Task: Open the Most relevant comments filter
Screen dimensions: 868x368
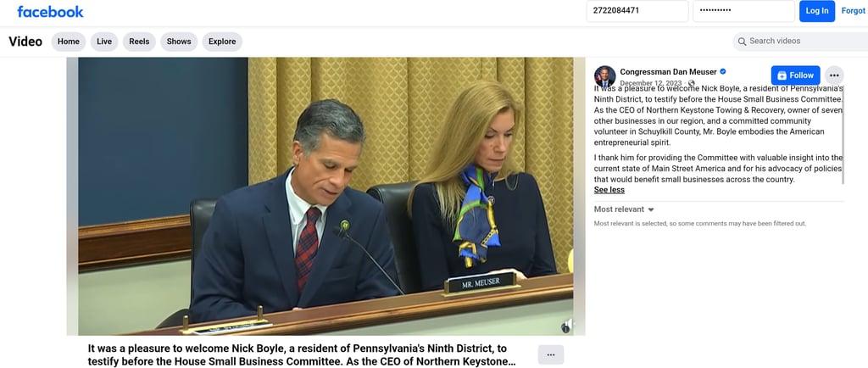Action: click(624, 209)
